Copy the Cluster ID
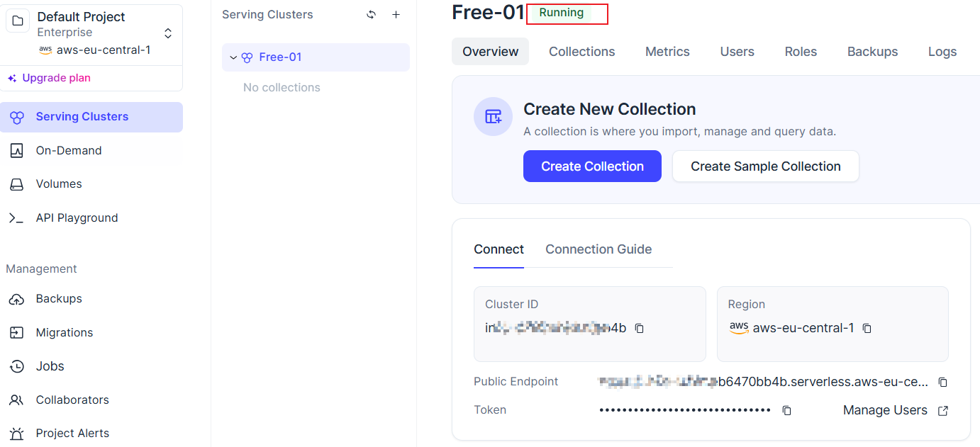 click(x=639, y=329)
